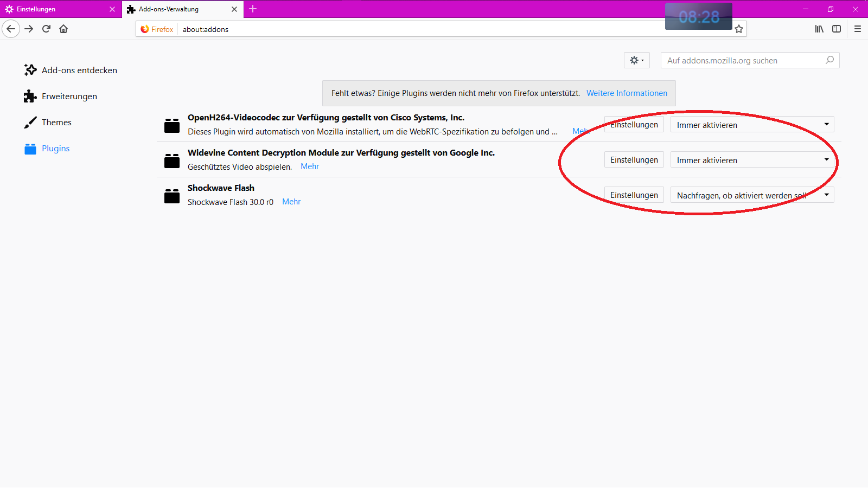This screenshot has height=488, width=868.
Task: Close the Add-ons-Verwaltung tab
Action: [234, 9]
